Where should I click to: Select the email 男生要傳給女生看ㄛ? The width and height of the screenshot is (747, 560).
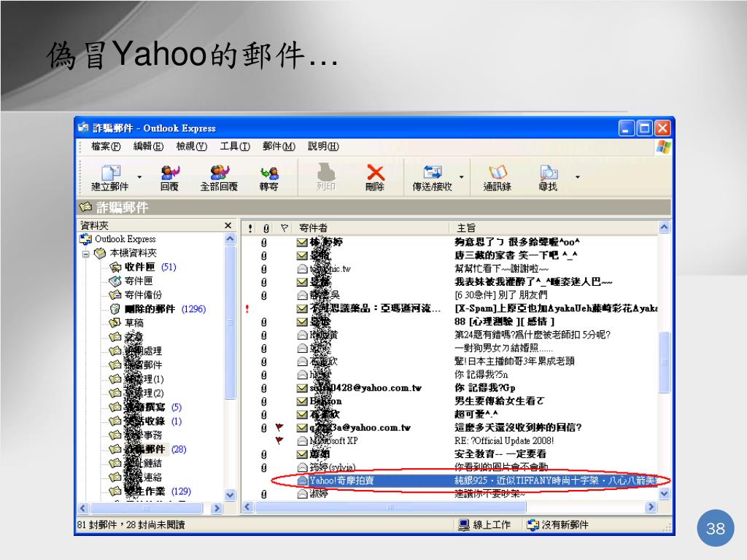(x=450, y=401)
